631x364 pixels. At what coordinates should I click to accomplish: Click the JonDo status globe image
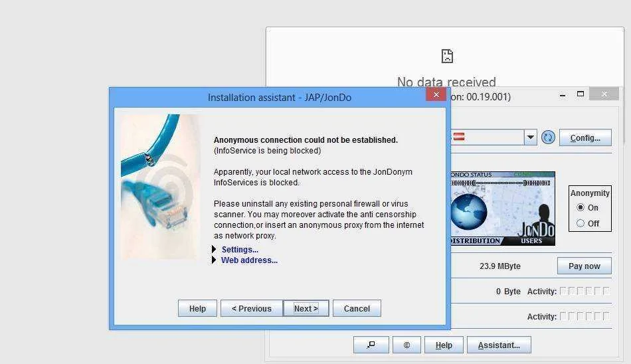[469, 211]
